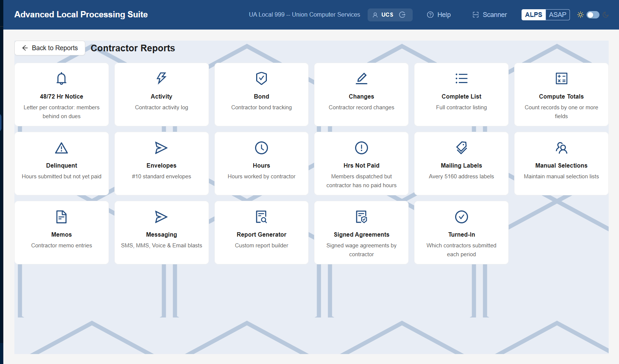Click '#10 standard envelopes' description
The width and height of the screenshot is (619, 364).
tap(161, 176)
